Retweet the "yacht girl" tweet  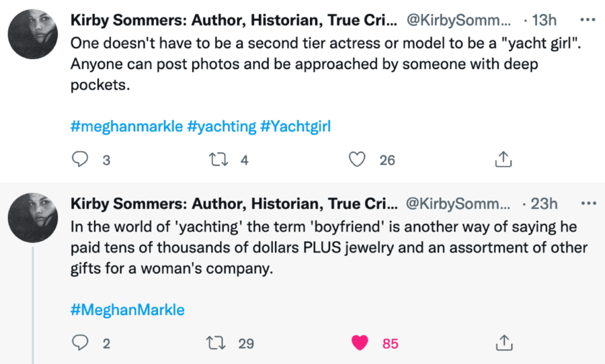pyautogui.click(x=217, y=160)
